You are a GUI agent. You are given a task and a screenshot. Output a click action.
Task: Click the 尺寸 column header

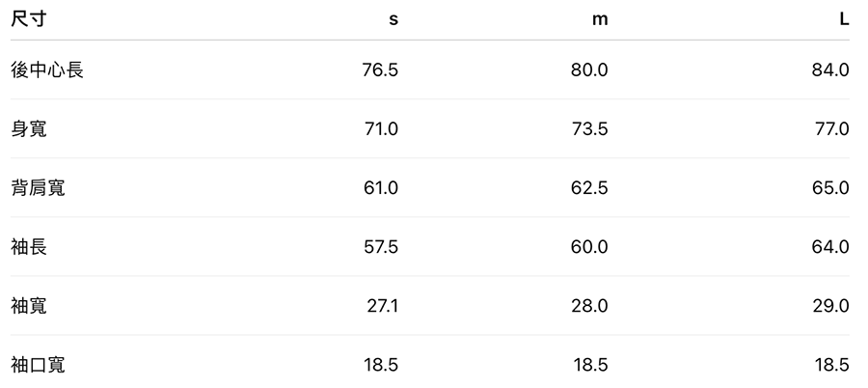pyautogui.click(x=29, y=19)
